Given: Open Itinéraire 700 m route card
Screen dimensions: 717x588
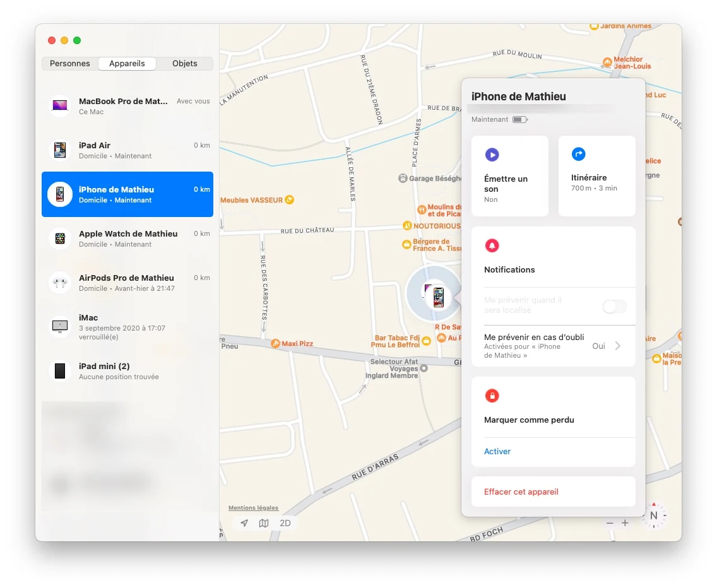Looking at the screenshot, I should pyautogui.click(x=596, y=176).
